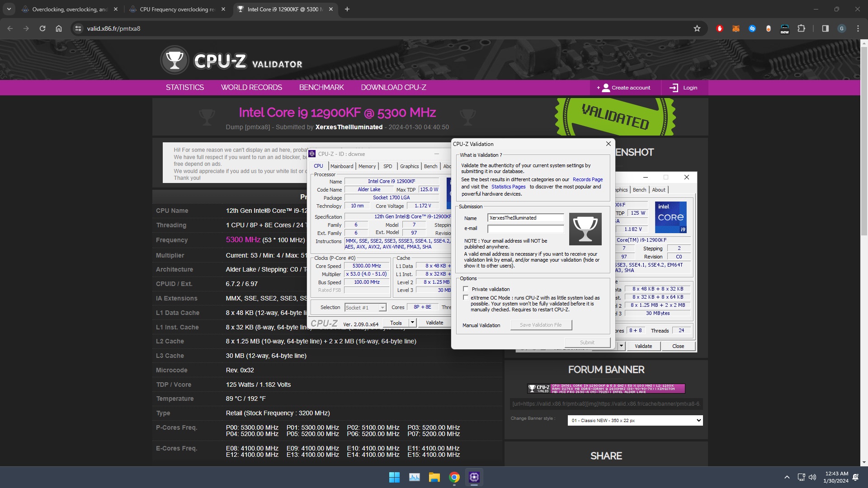Click Close button in screenshot CPU-Z window
868x488 pixels.
pos(678,346)
